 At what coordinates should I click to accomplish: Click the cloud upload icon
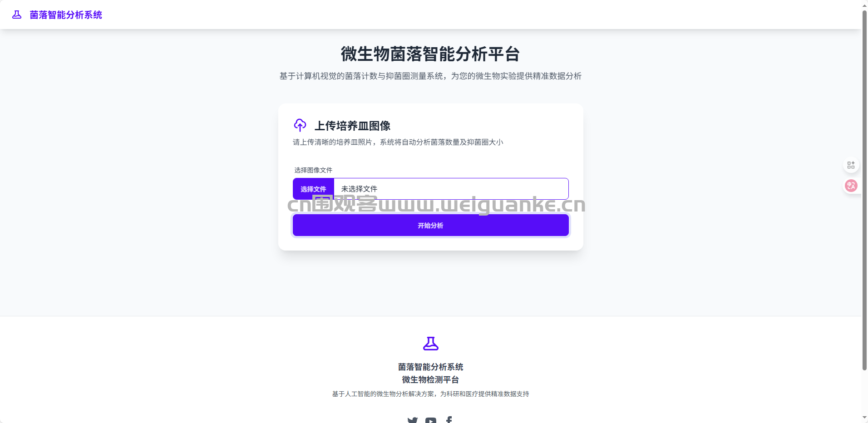(300, 125)
